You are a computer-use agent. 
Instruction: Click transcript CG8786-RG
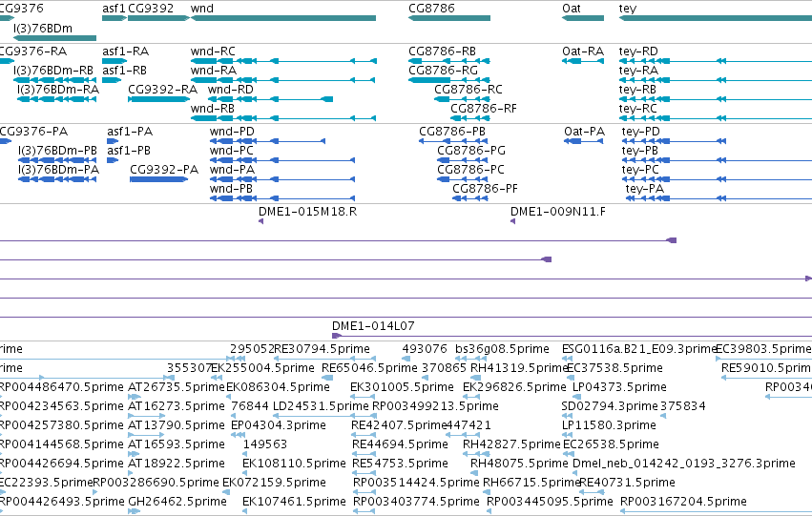click(x=449, y=80)
